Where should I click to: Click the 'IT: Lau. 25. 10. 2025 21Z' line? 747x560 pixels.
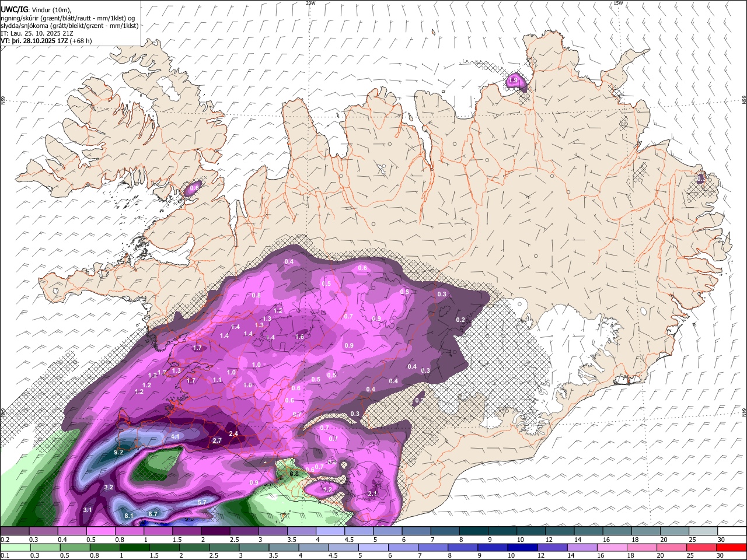37,33
